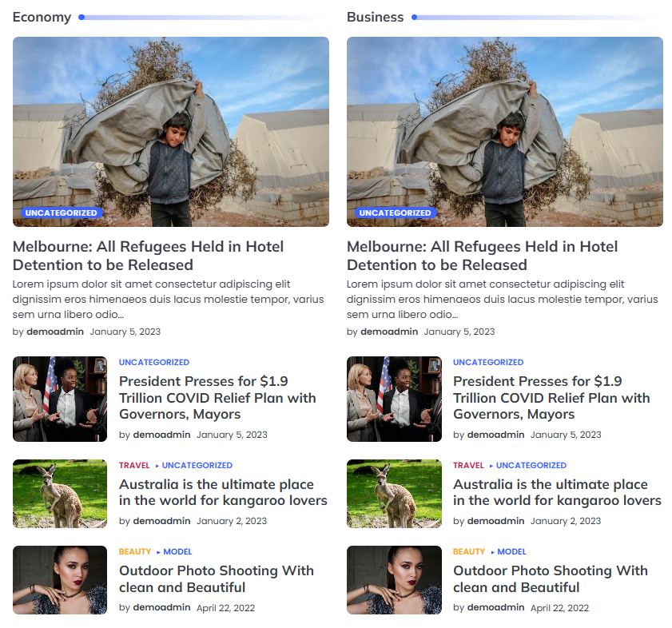Open the President Presses for $1.9 Trillion article under Business
This screenshot has width=672, height=628.
click(x=551, y=397)
